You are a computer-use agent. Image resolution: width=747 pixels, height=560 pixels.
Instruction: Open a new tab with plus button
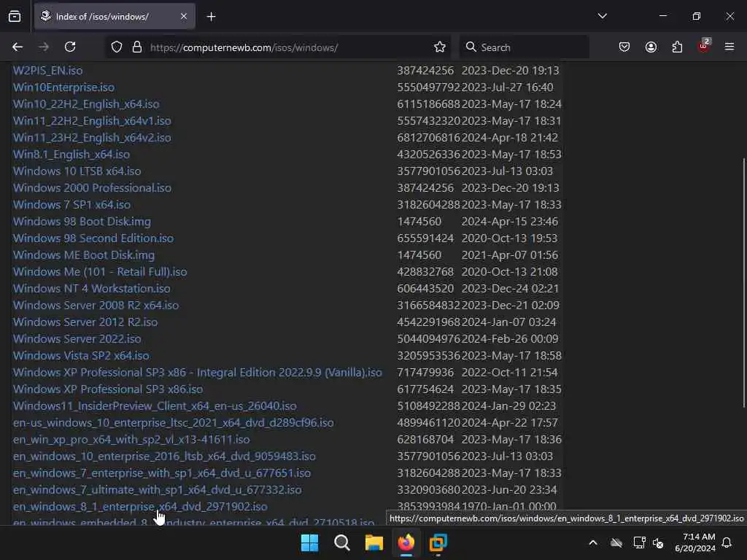pos(211,17)
